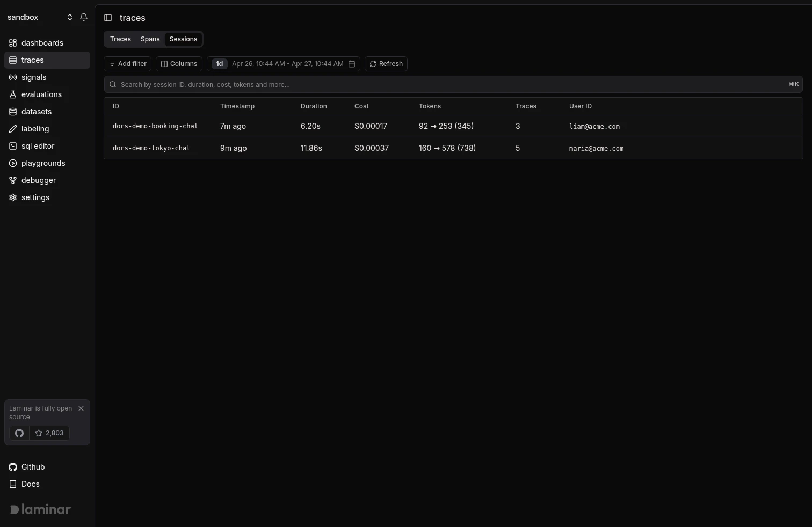Click the ID column header
This screenshot has height=527, width=812.
[x=116, y=106]
